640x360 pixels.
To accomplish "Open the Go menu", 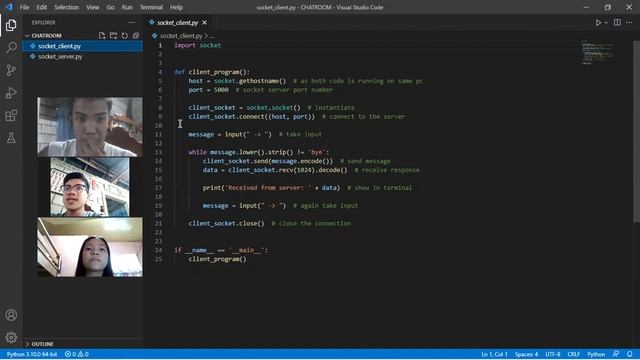I will 111,7.
